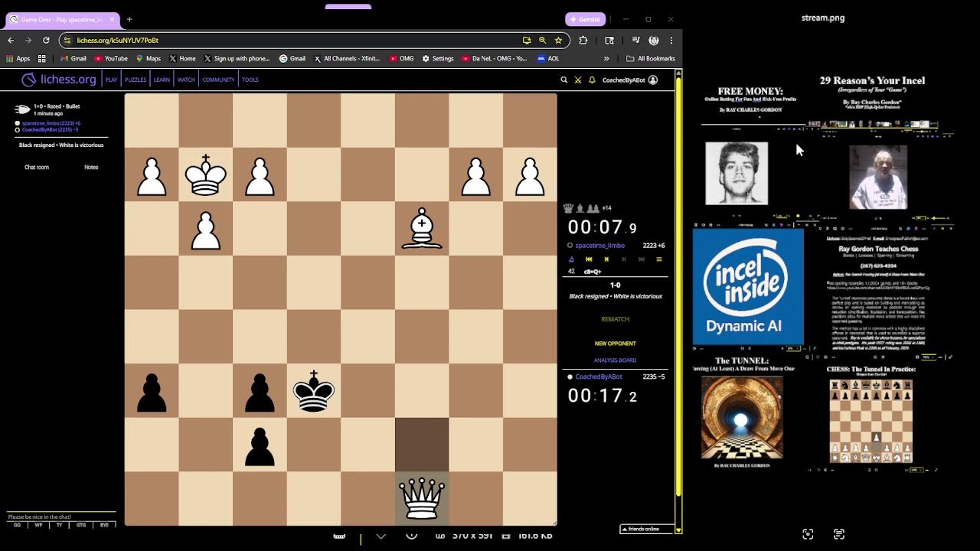This screenshot has width=980, height=551.
Task: Open the PUZZLES menu
Action: [136, 80]
